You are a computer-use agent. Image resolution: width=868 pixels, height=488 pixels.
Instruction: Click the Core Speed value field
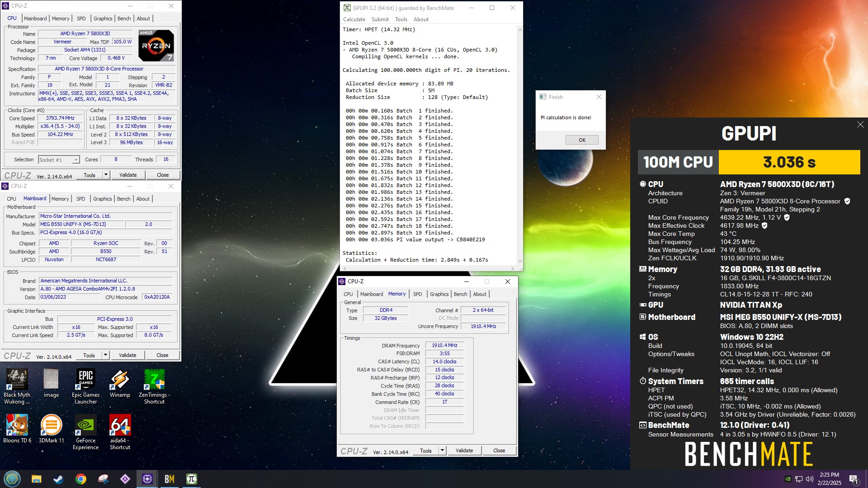click(60, 118)
